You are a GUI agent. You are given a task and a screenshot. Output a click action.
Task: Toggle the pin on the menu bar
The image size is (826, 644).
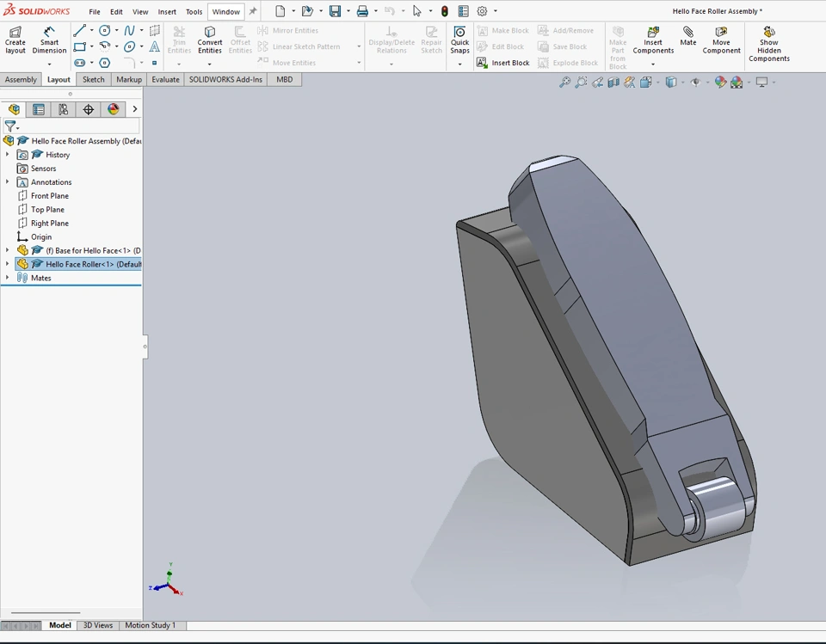click(253, 11)
